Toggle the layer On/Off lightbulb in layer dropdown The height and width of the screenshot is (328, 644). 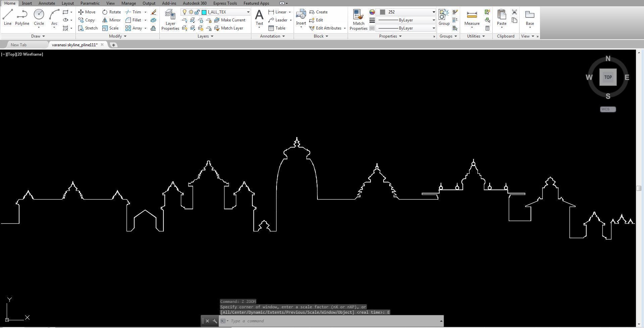point(185,12)
